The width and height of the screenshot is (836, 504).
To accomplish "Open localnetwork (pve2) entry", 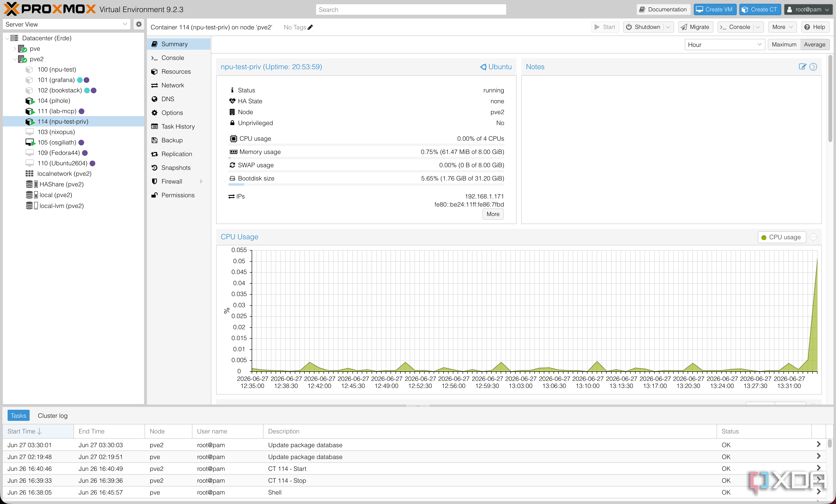I will (x=64, y=174).
